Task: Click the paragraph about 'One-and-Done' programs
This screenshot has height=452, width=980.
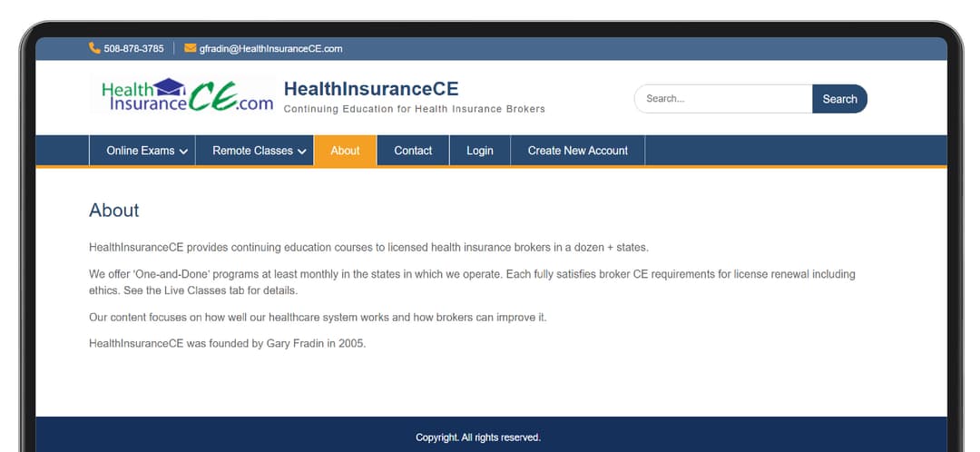Action: pos(472,282)
